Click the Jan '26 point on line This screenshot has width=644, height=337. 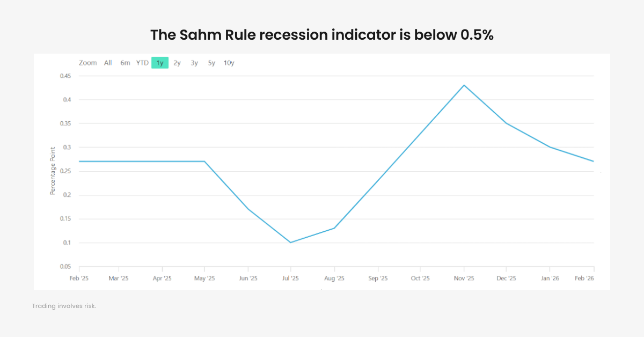pos(550,147)
